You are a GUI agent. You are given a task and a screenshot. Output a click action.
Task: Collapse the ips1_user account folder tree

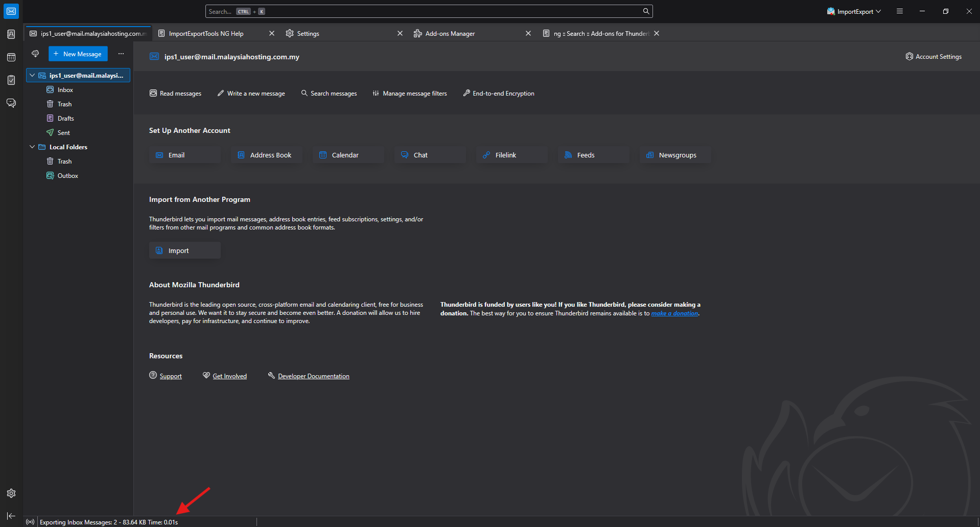point(32,75)
